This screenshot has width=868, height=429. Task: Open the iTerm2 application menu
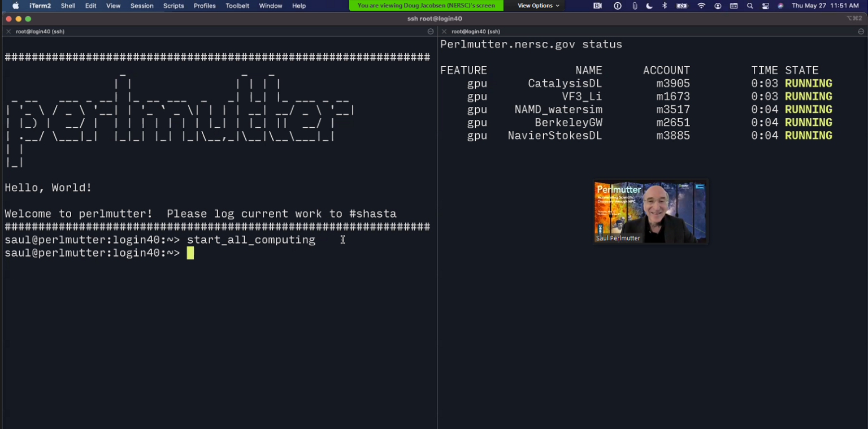(40, 6)
